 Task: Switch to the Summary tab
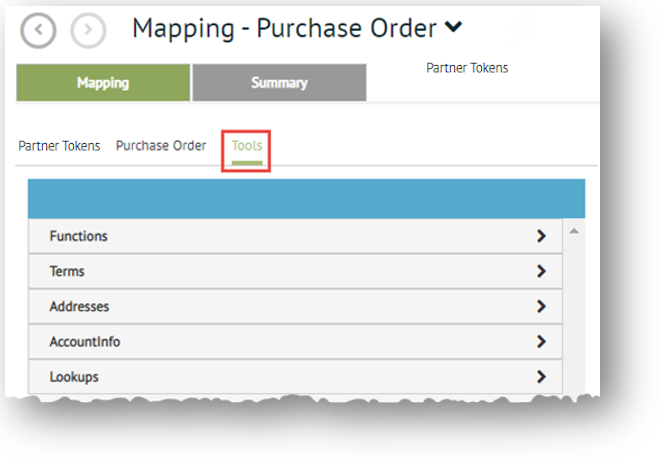pos(279,83)
